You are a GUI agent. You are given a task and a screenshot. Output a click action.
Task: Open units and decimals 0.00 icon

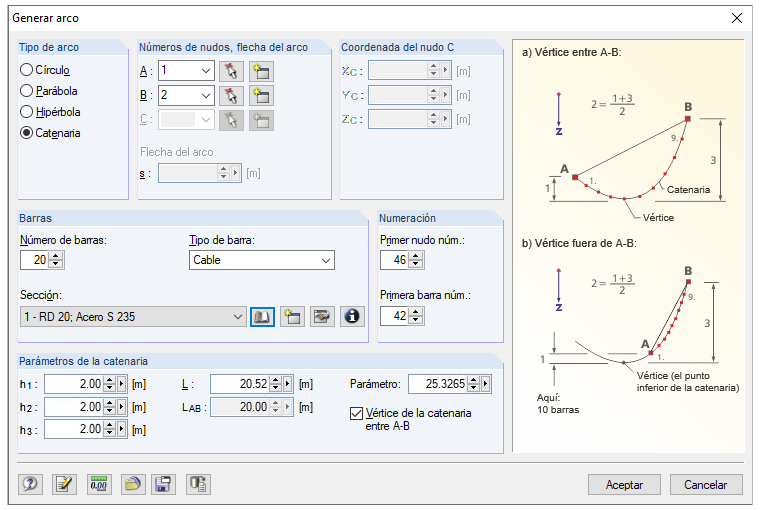[x=99, y=484]
